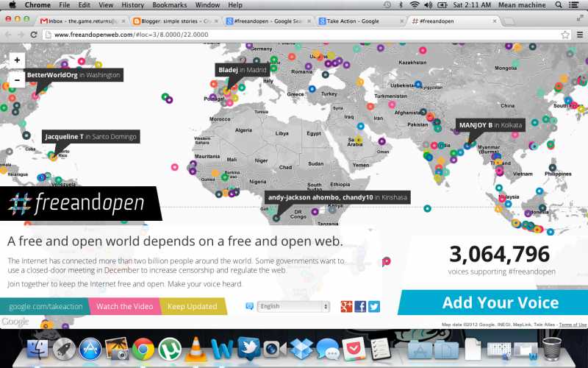Reload the page in Chrome
The height and width of the screenshot is (368, 588).
coord(34,35)
